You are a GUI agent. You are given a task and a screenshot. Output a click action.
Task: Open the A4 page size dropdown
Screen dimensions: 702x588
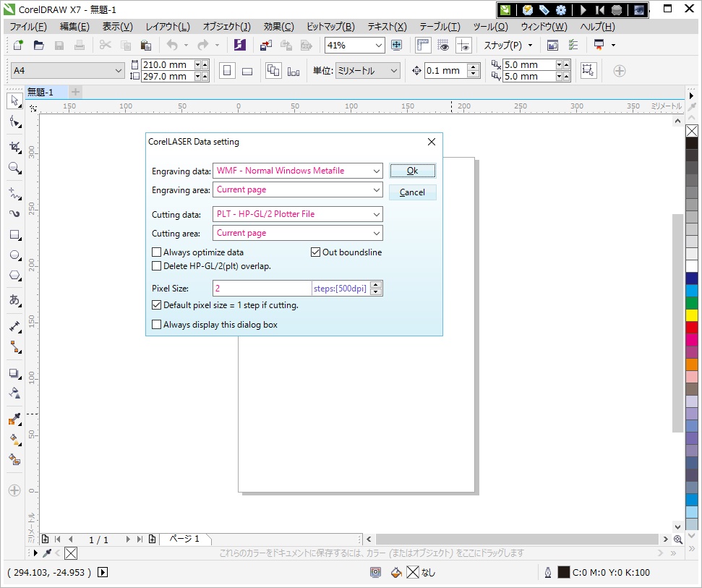click(x=118, y=71)
